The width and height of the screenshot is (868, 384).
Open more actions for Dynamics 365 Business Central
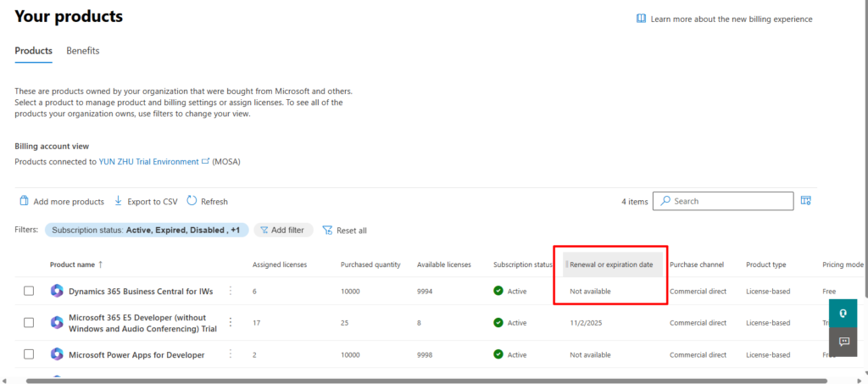click(230, 291)
